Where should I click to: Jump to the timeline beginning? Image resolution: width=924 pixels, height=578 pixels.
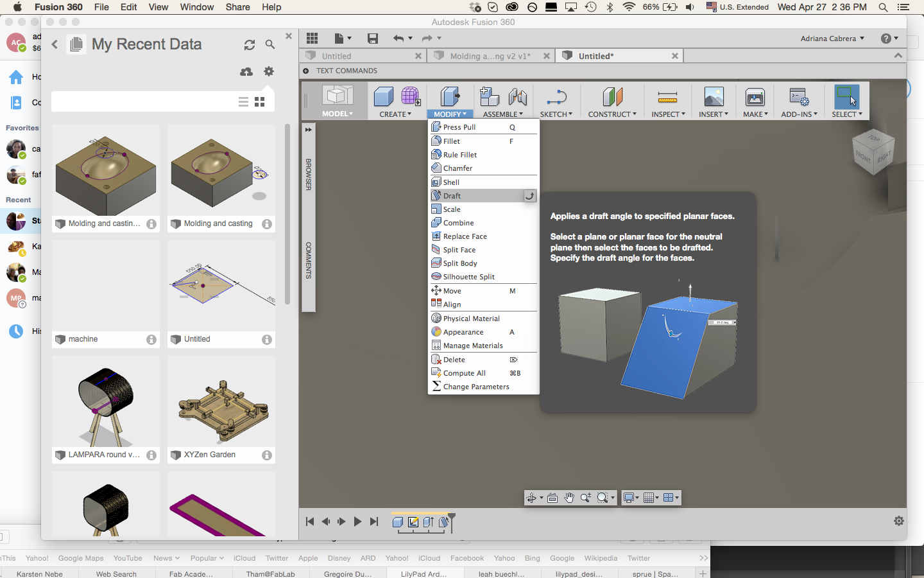tap(310, 521)
